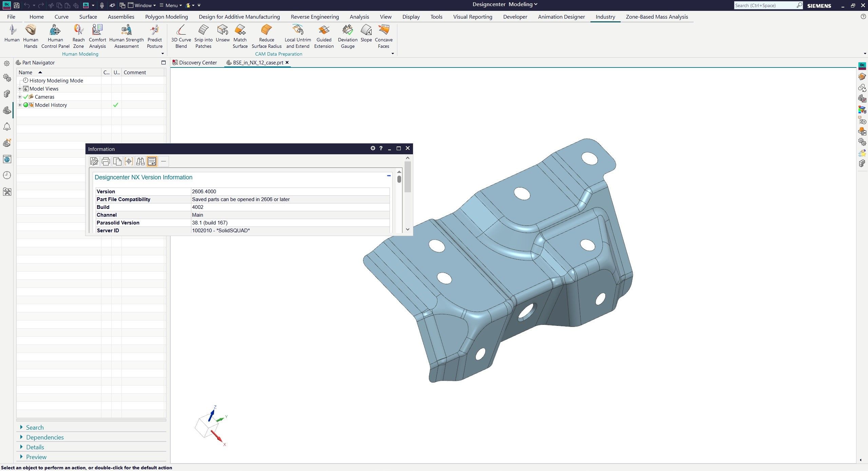Click the Unsew tool
This screenshot has height=471, width=868.
(x=223, y=34)
